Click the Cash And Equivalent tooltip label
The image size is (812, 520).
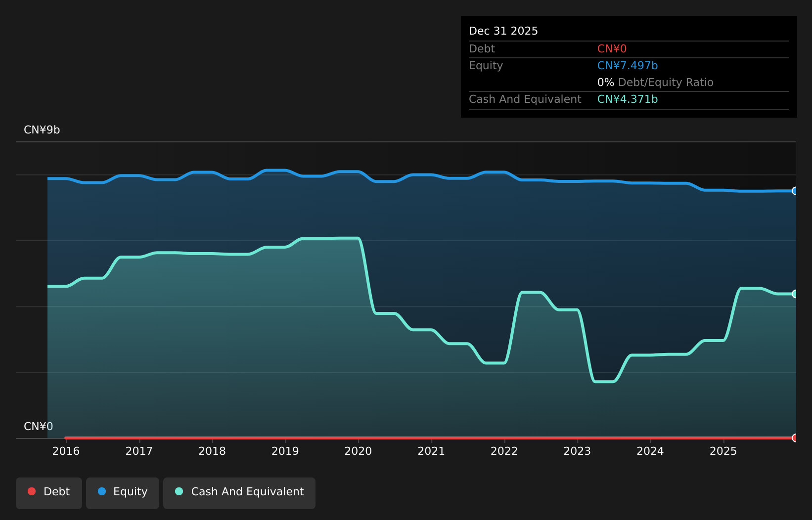(525, 99)
